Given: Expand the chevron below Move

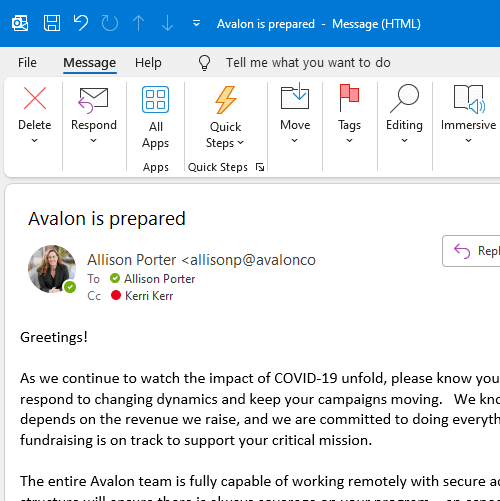Looking at the screenshot, I should click(294, 141).
